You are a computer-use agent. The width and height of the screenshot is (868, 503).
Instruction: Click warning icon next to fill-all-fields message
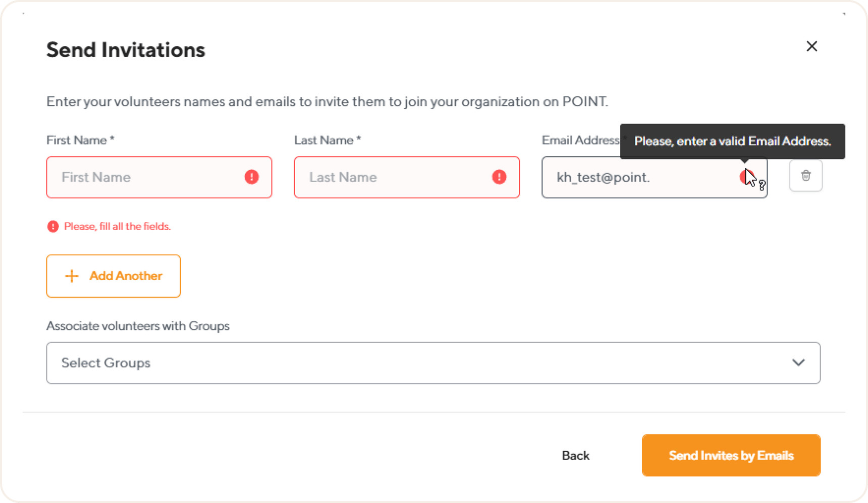click(53, 226)
